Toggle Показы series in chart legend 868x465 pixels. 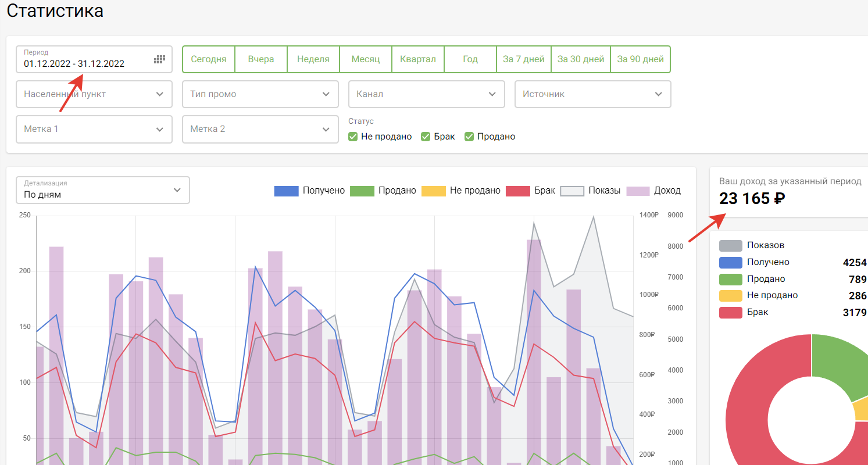(x=590, y=191)
